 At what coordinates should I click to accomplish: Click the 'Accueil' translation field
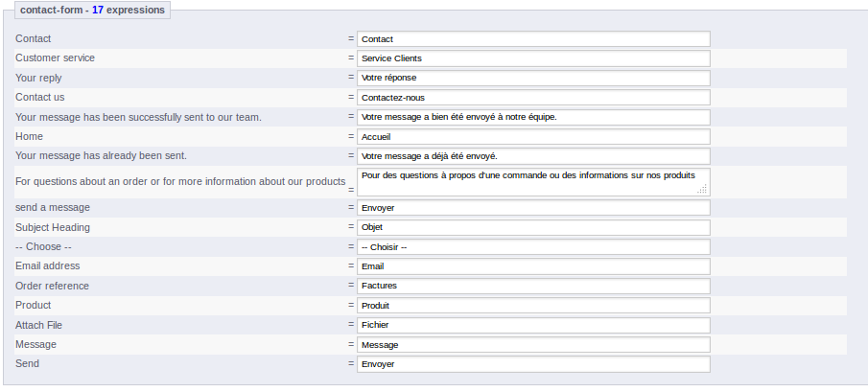click(x=532, y=137)
